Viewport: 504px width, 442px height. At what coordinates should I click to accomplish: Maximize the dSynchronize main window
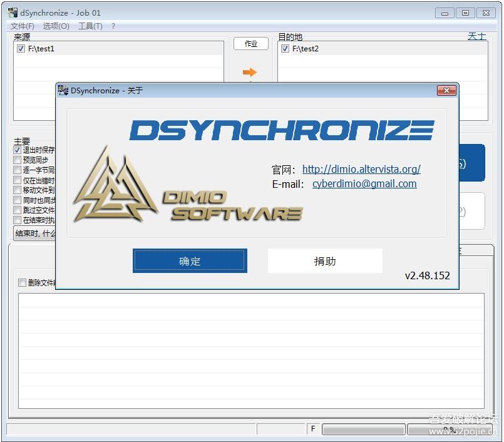465,13
